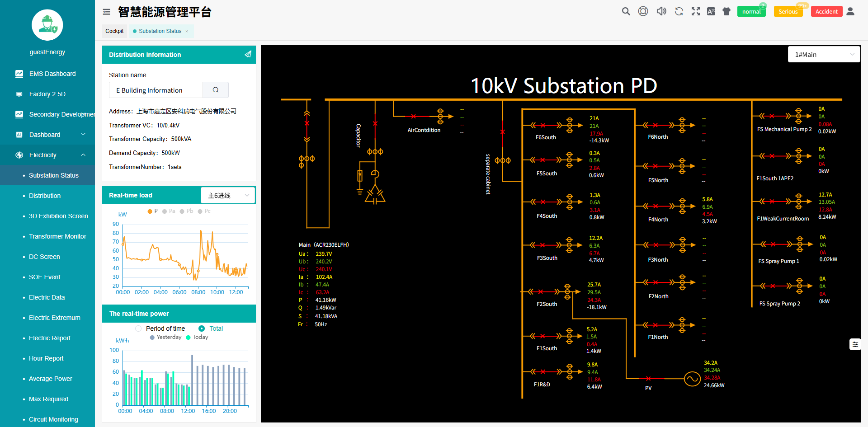868x427 pixels.
Task: Expand the Dashboard sidebar chevron
Action: coord(83,134)
